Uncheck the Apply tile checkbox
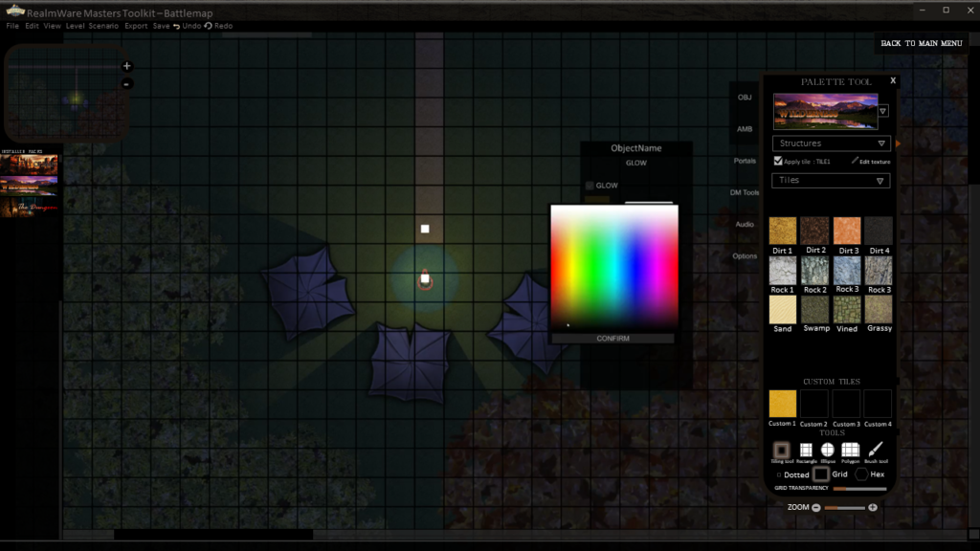 pyautogui.click(x=778, y=162)
